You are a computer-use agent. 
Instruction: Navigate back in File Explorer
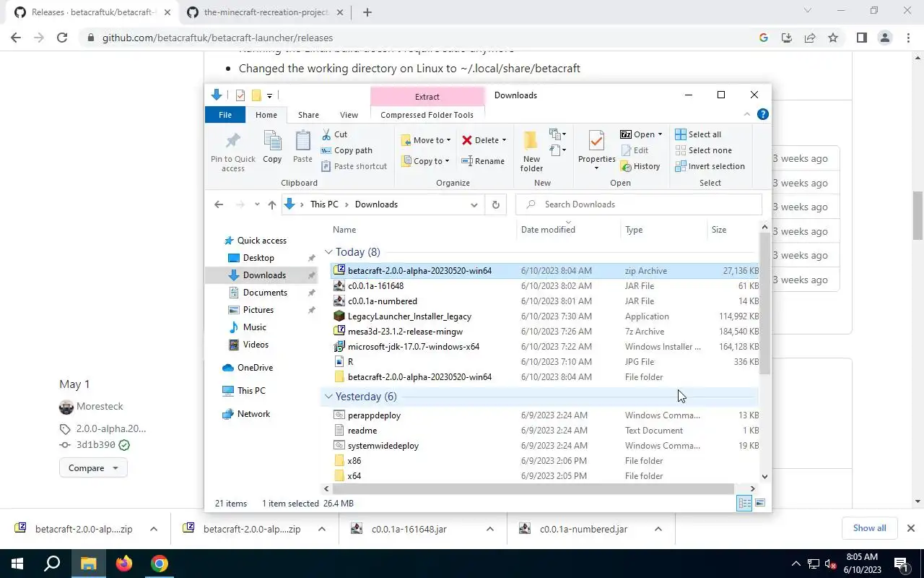point(219,204)
